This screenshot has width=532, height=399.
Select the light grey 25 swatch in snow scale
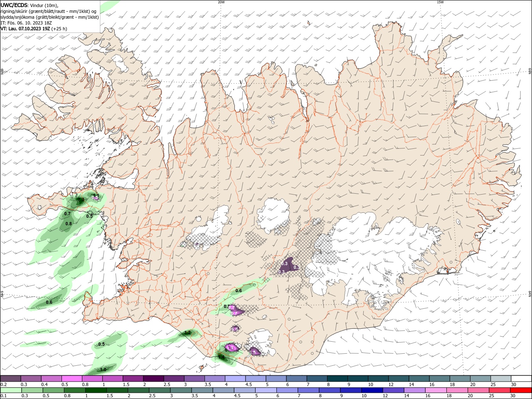pos(501,379)
